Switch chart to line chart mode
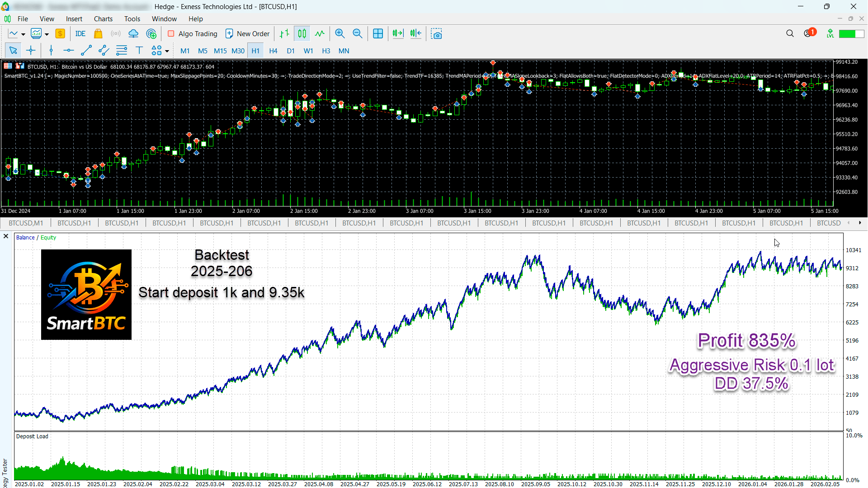Viewport: 868px width, 488px height. [x=320, y=34]
